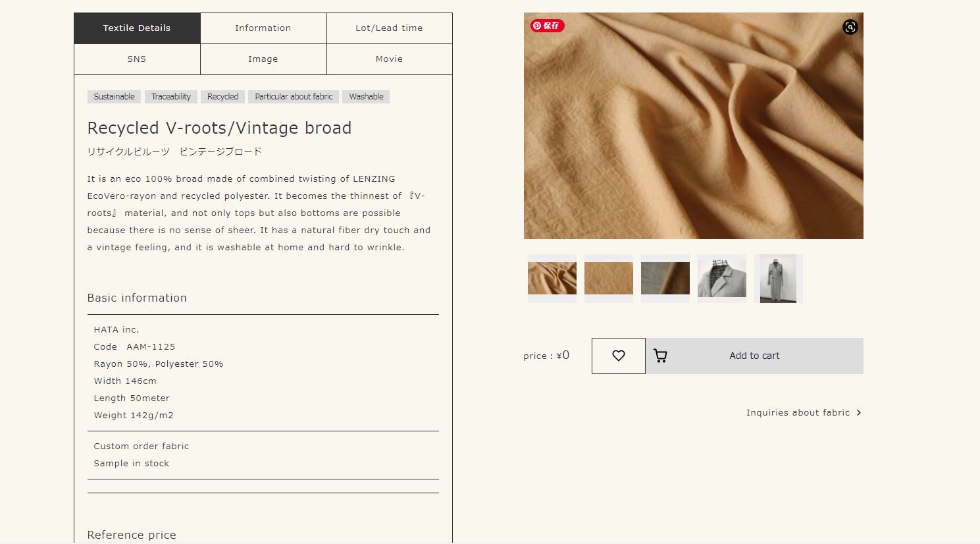Open the Inquiries about fabric link
The width and height of the screenshot is (980, 544).
(x=798, y=413)
